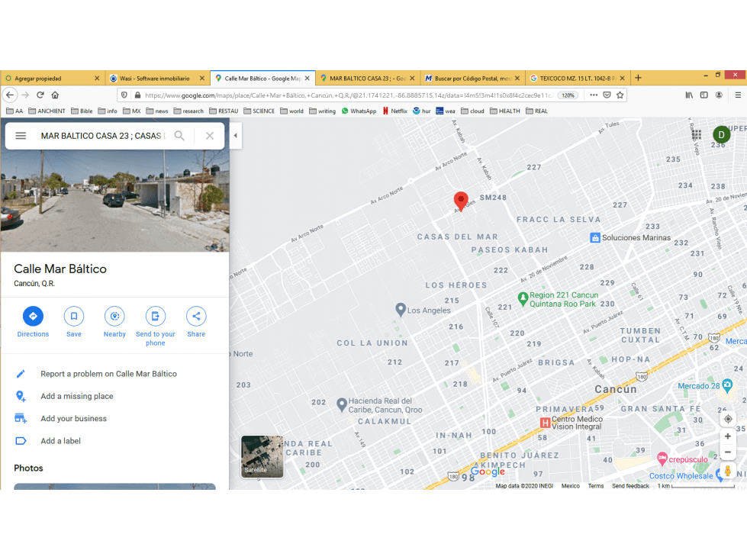
Task: Reload the current page
Action: click(40, 95)
